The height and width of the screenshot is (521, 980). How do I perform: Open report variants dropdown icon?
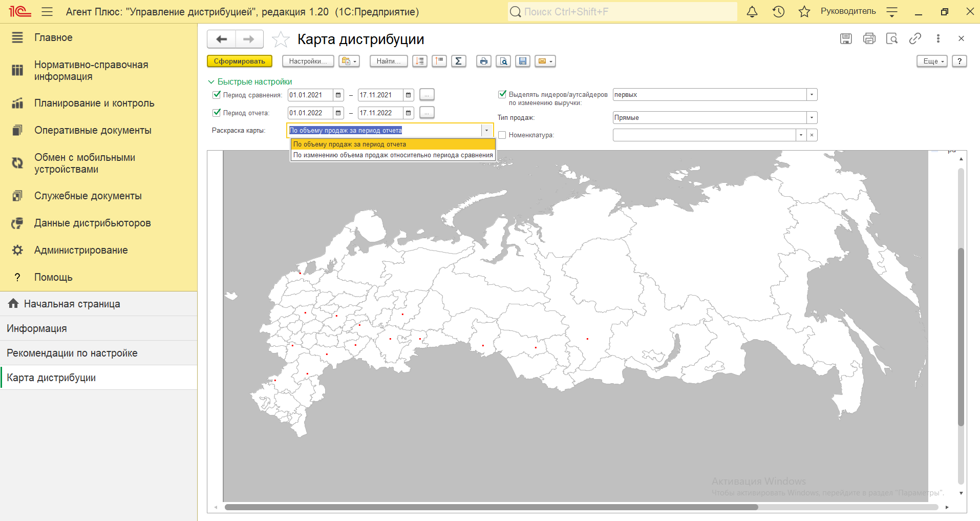coord(349,61)
